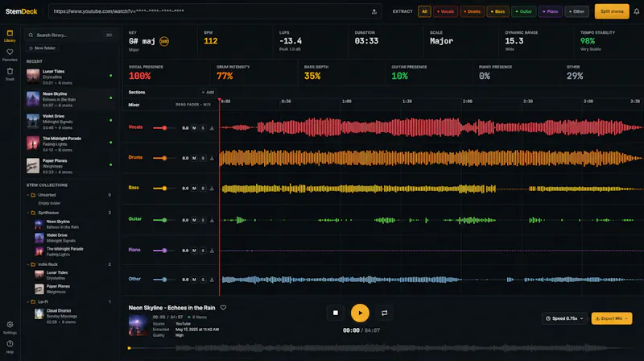Mute the Drums track
This screenshot has width=644, height=361.
pos(194,158)
